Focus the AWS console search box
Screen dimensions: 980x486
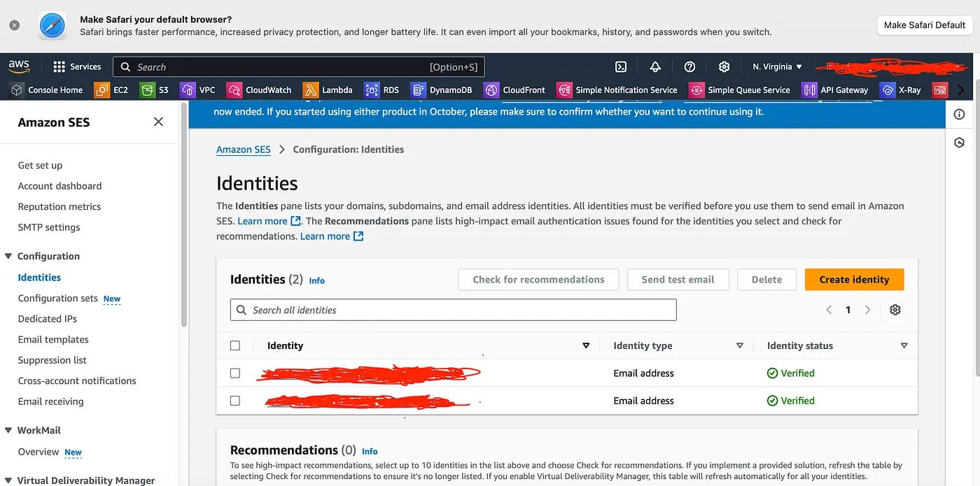[298, 67]
